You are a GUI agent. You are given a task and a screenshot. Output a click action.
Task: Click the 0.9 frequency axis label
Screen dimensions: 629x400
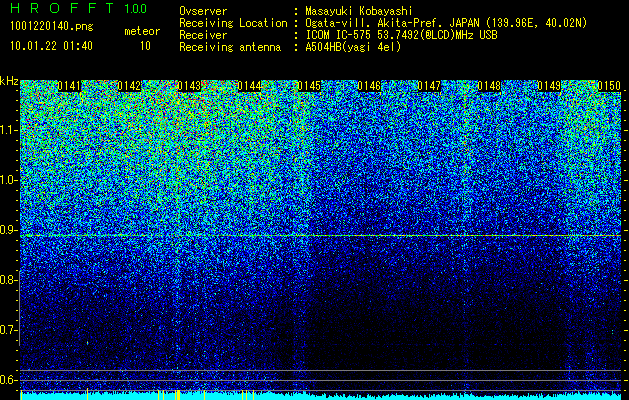point(8,230)
